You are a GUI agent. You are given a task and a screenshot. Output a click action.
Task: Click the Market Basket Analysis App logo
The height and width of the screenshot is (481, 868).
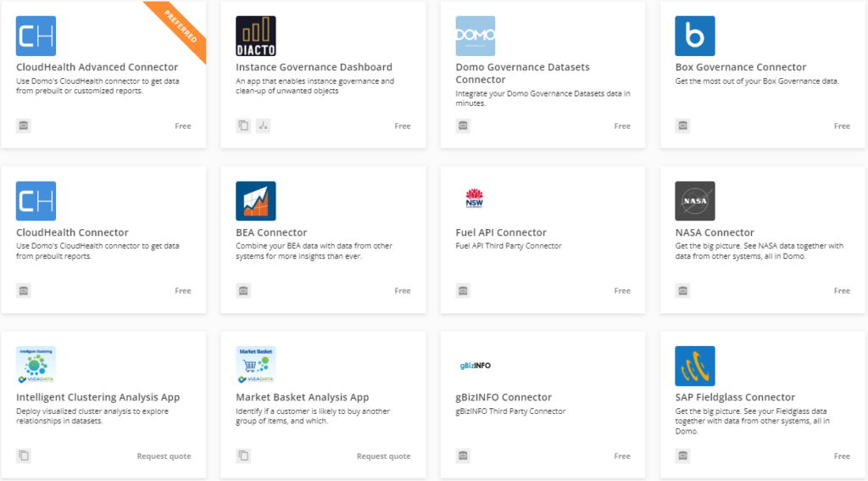(255, 366)
